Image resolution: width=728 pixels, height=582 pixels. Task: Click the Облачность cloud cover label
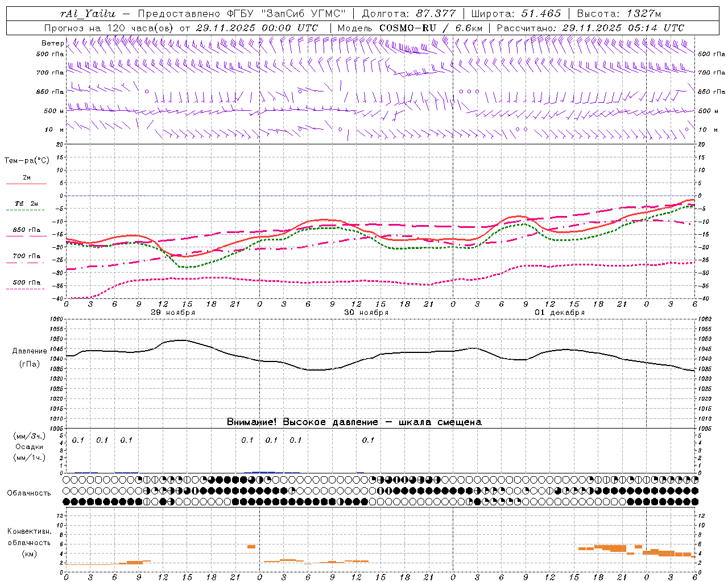(x=29, y=493)
